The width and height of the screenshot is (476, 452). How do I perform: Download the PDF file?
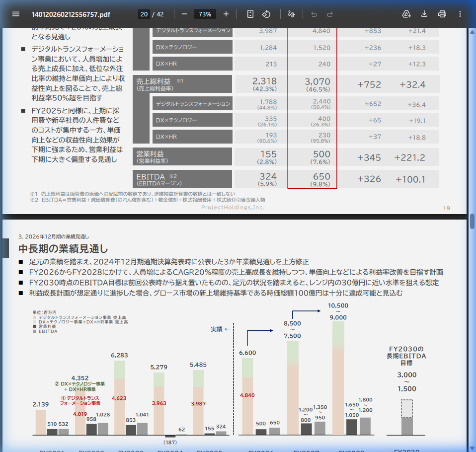424,14
